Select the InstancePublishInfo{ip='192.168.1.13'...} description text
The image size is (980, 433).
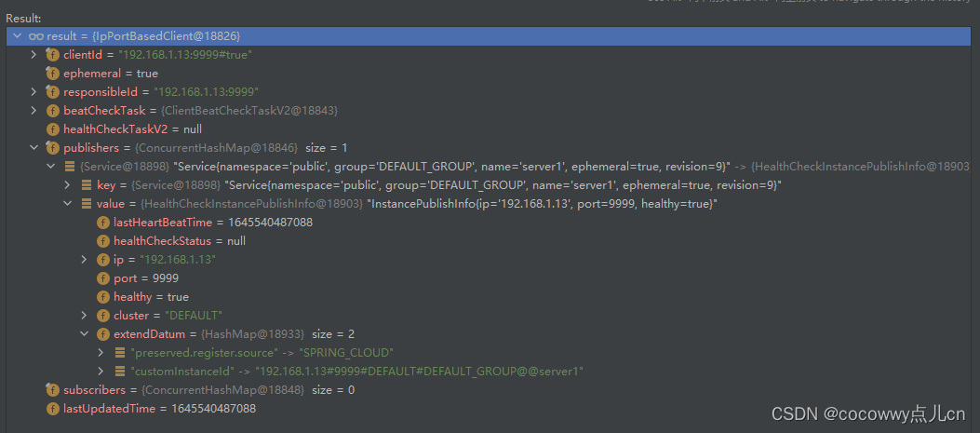pyautogui.click(x=544, y=203)
